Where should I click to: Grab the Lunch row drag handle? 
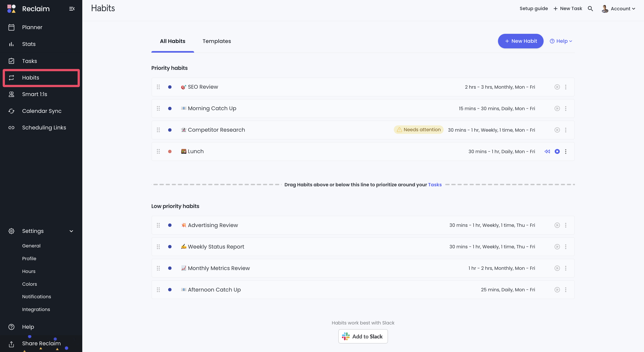158,151
